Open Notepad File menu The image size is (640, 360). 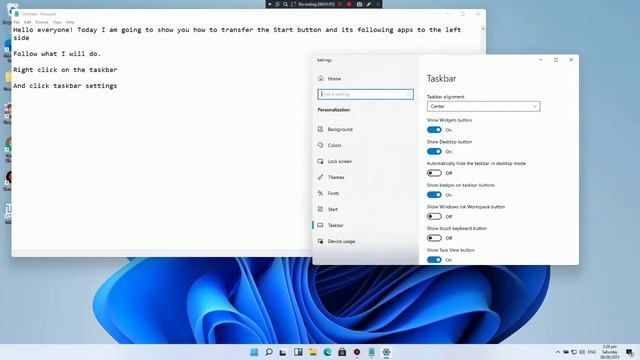click(17, 22)
